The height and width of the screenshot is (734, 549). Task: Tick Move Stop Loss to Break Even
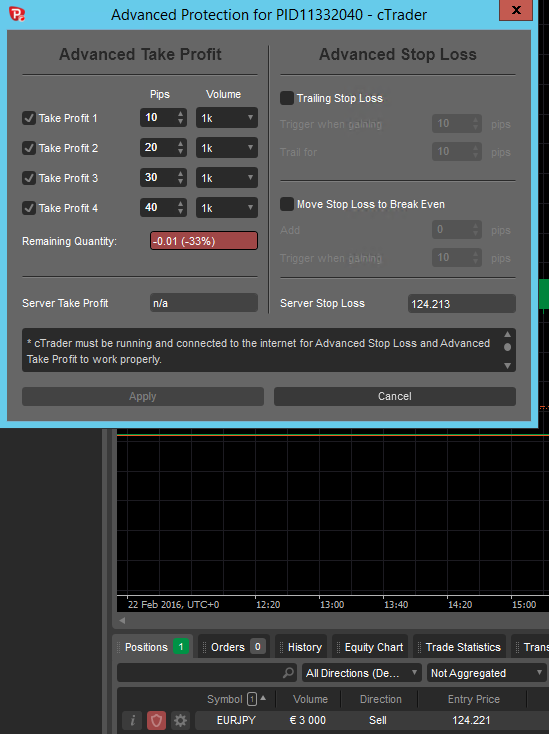287,204
